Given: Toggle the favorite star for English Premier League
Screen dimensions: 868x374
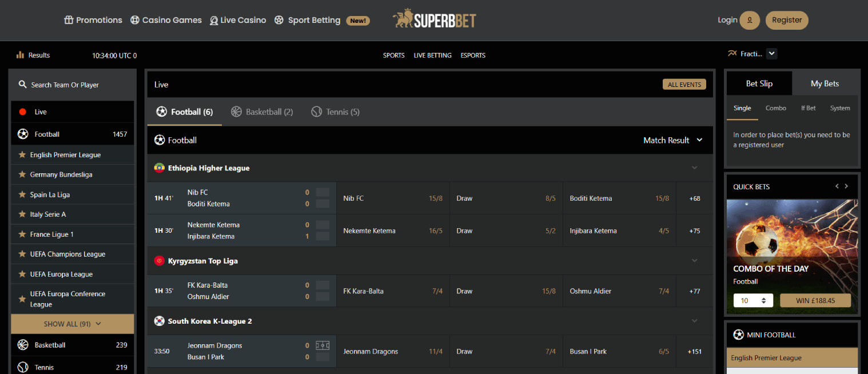Looking at the screenshot, I should click(23, 154).
